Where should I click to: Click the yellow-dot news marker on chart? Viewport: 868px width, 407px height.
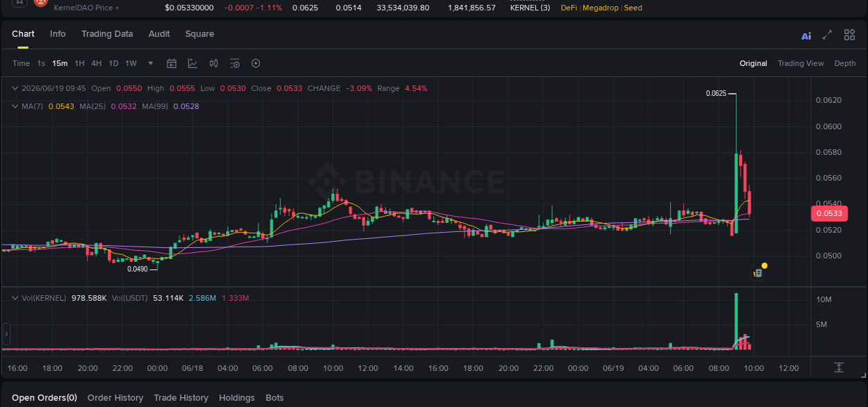764,265
